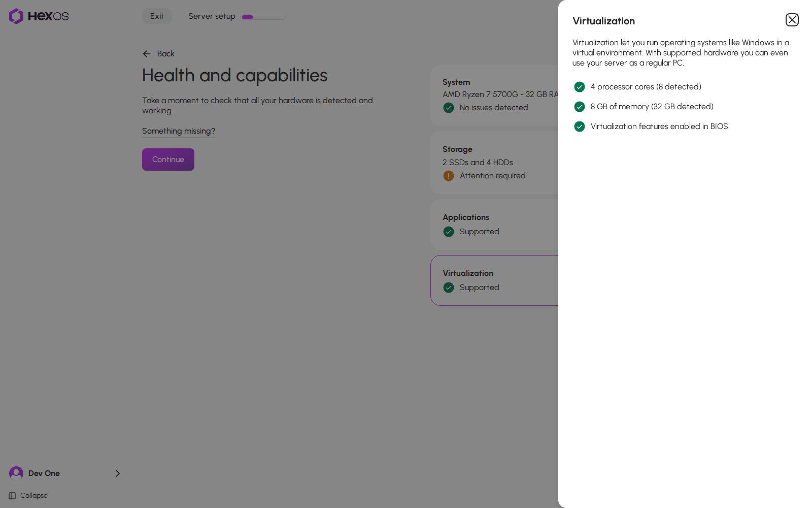Click the Collapse sidebar icon

pos(12,496)
